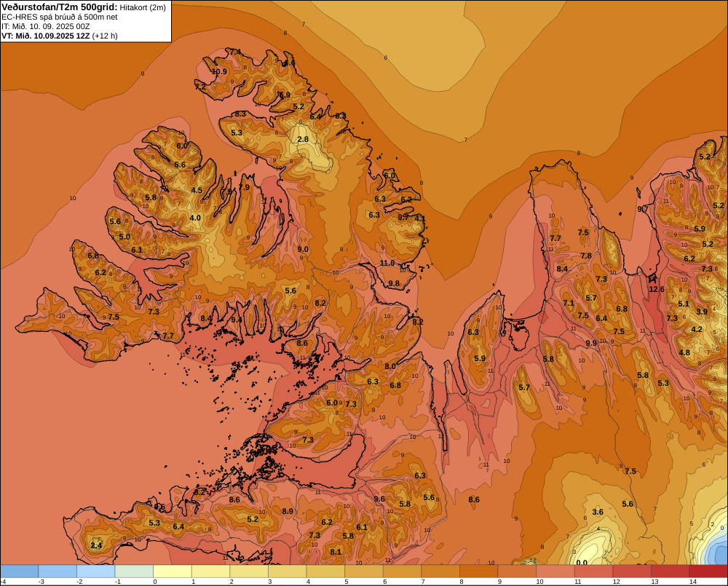Click the 4.2 temperature value on the map
728x586 pixels.
pos(697,329)
